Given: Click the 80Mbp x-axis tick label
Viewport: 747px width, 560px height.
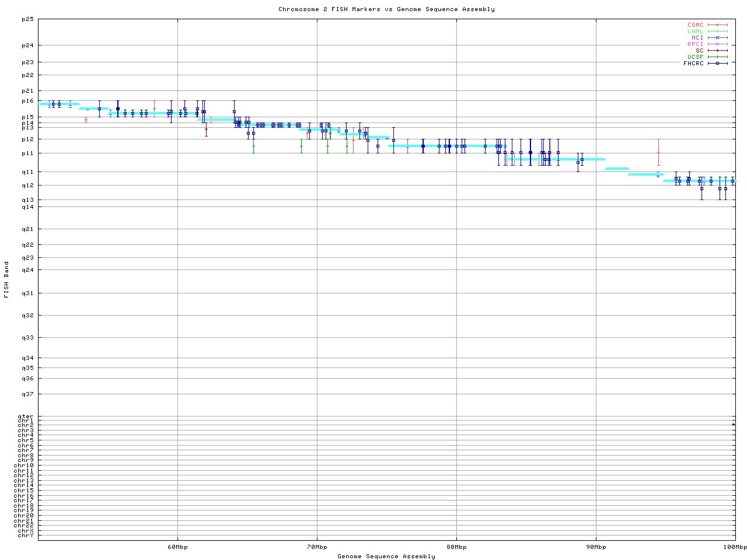Looking at the screenshot, I should tap(456, 547).
